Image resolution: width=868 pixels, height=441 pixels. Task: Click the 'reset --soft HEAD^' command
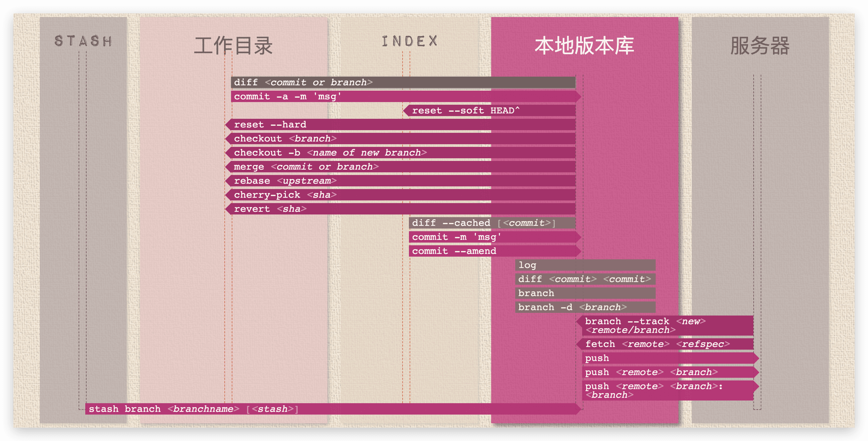tap(489, 111)
